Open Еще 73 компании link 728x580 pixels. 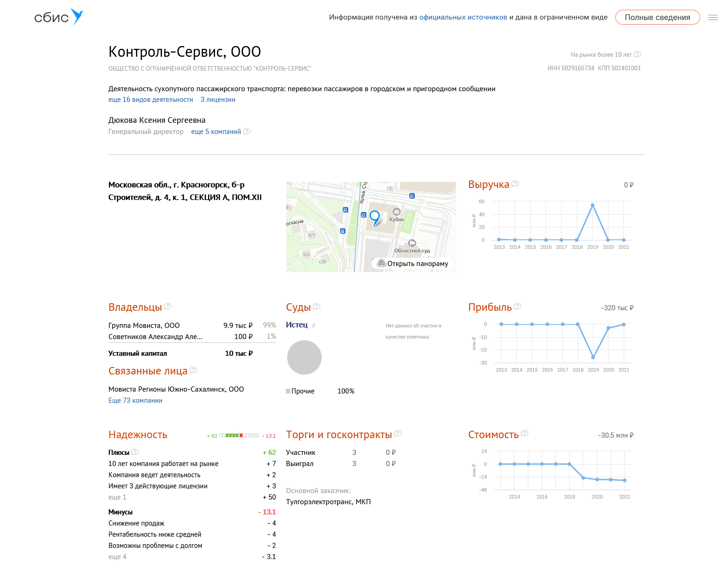coord(135,400)
